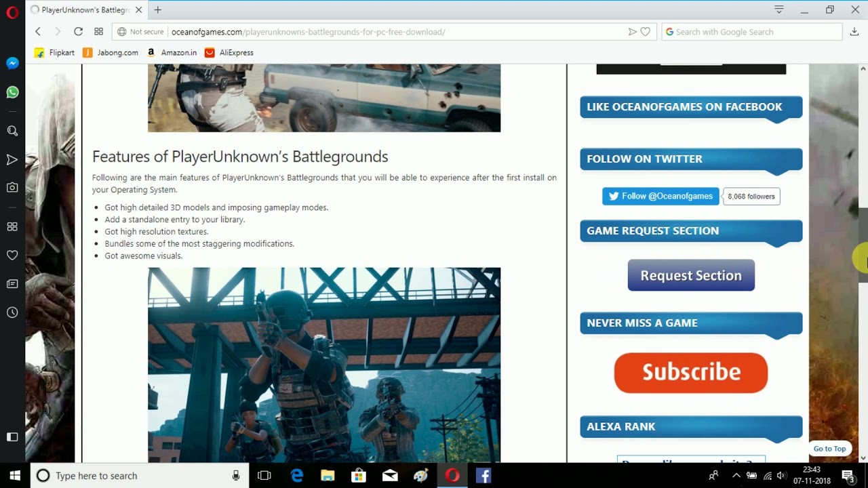The height and width of the screenshot is (488, 868).
Task: Click the Never Miss a Game header
Action: click(691, 323)
